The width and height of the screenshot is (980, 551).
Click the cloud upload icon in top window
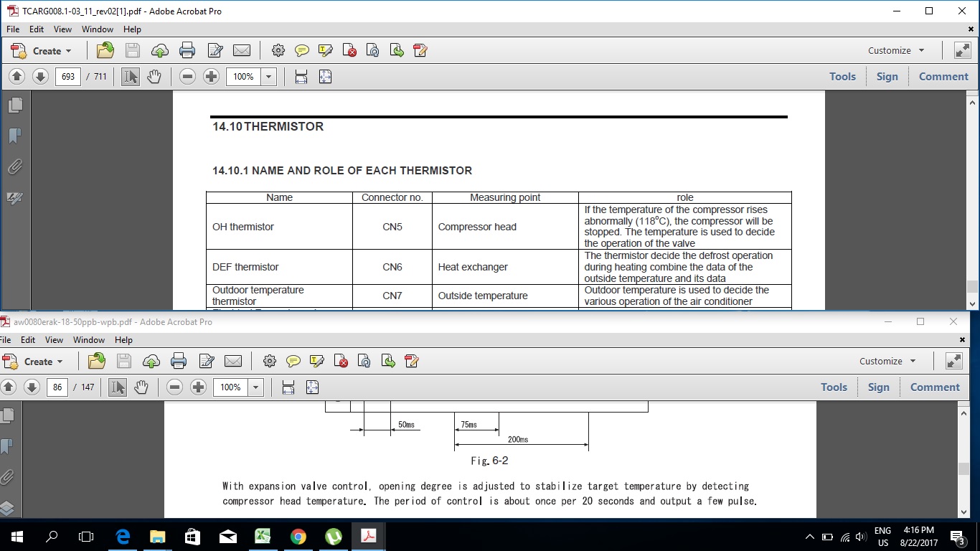point(160,50)
